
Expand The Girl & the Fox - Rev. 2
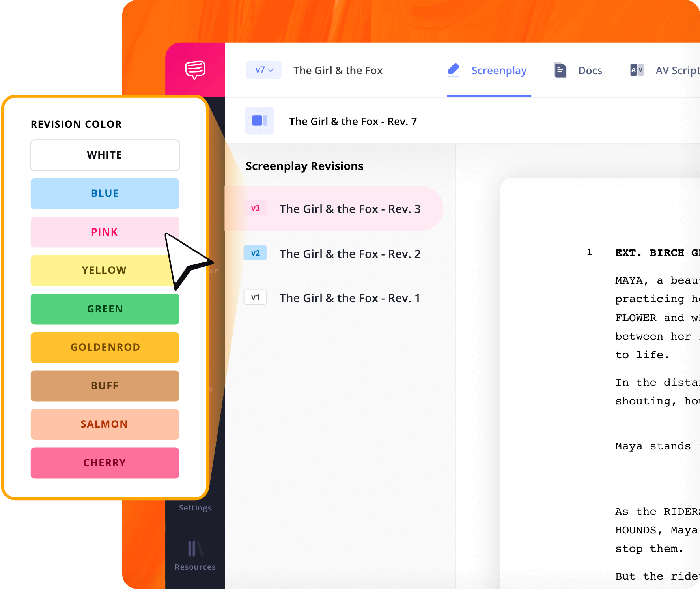(350, 254)
